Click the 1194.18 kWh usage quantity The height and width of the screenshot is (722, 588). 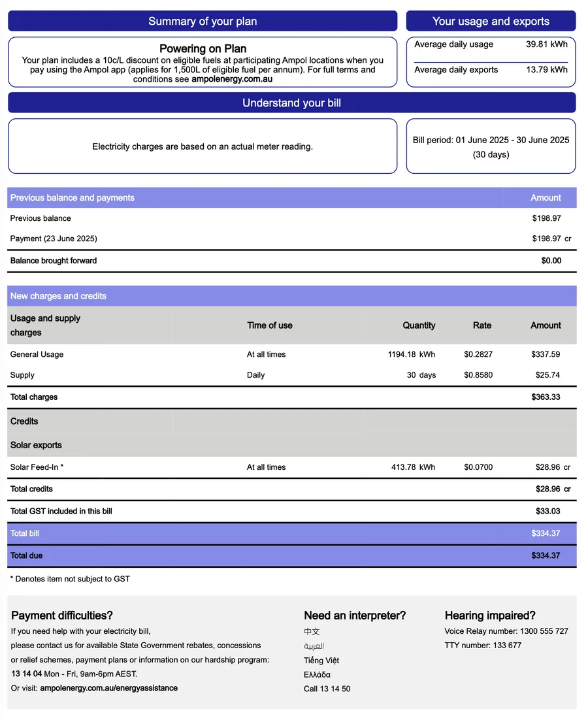click(411, 354)
